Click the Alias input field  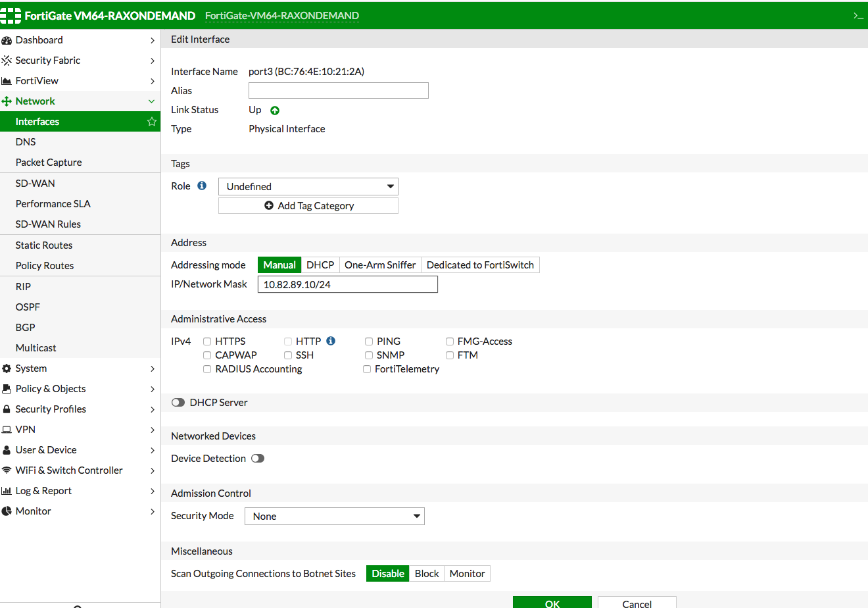[x=339, y=91]
